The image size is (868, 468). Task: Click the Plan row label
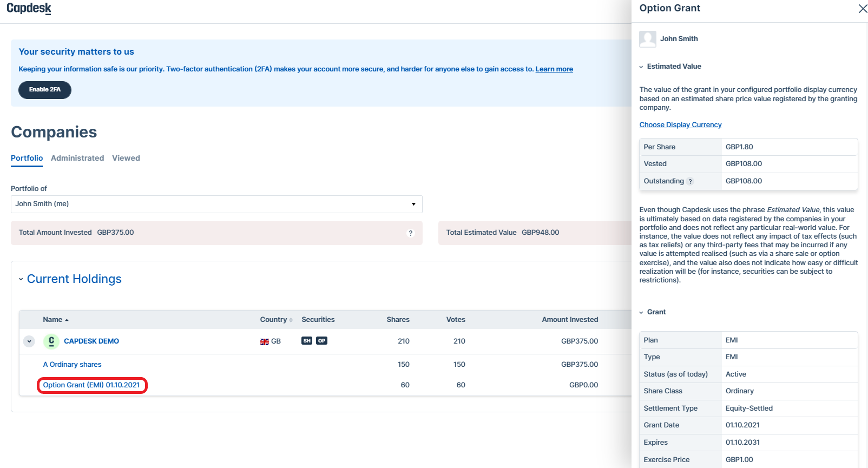click(x=650, y=340)
